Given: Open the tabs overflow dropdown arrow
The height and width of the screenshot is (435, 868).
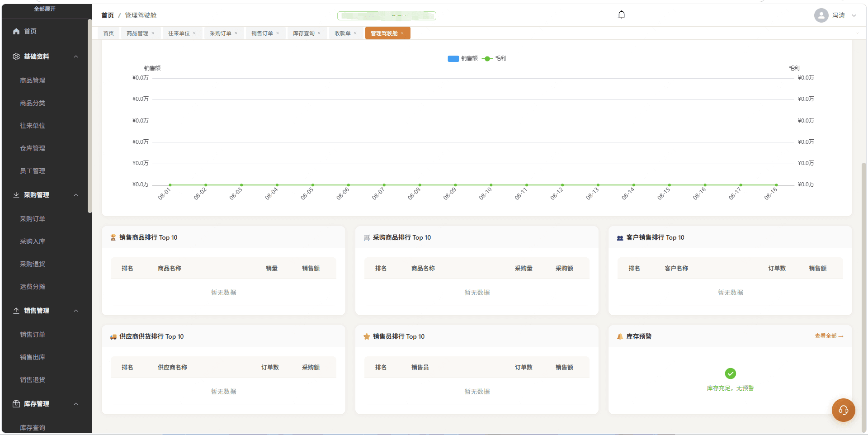Looking at the screenshot, I should click(x=857, y=33).
